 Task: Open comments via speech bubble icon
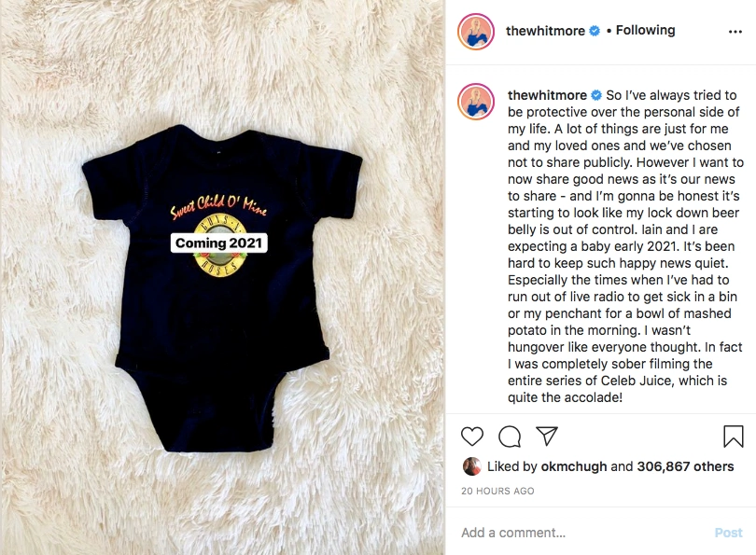tap(510, 437)
